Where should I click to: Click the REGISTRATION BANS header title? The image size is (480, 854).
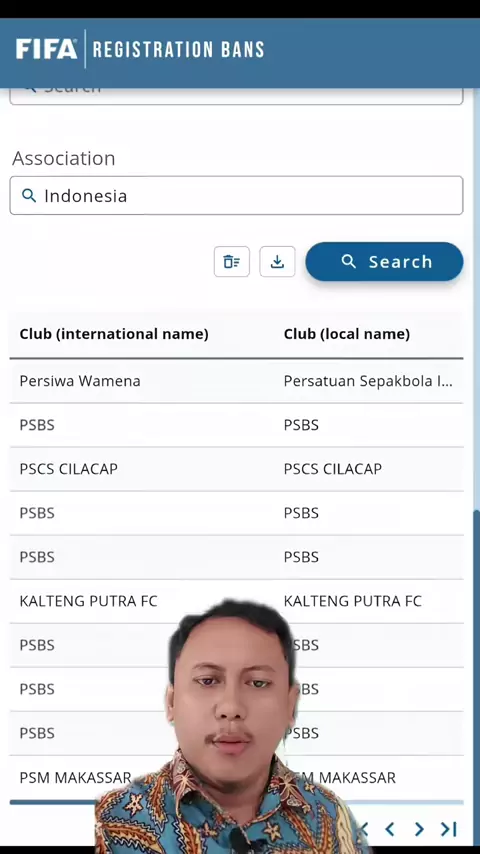178,50
